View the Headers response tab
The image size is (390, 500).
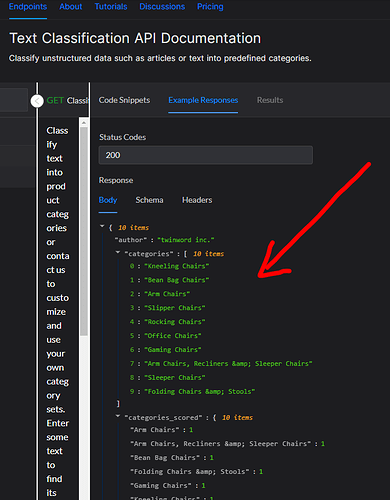coord(197,200)
